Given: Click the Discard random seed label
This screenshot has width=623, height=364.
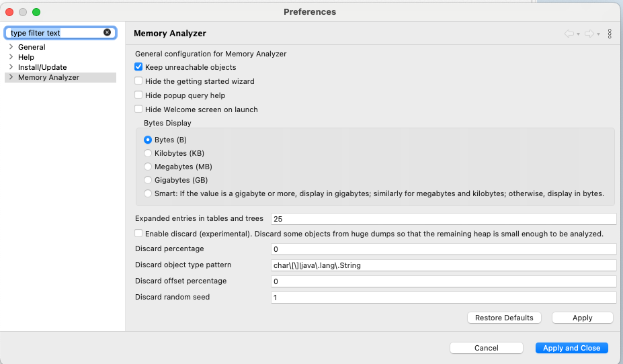Looking at the screenshot, I should coord(173,297).
